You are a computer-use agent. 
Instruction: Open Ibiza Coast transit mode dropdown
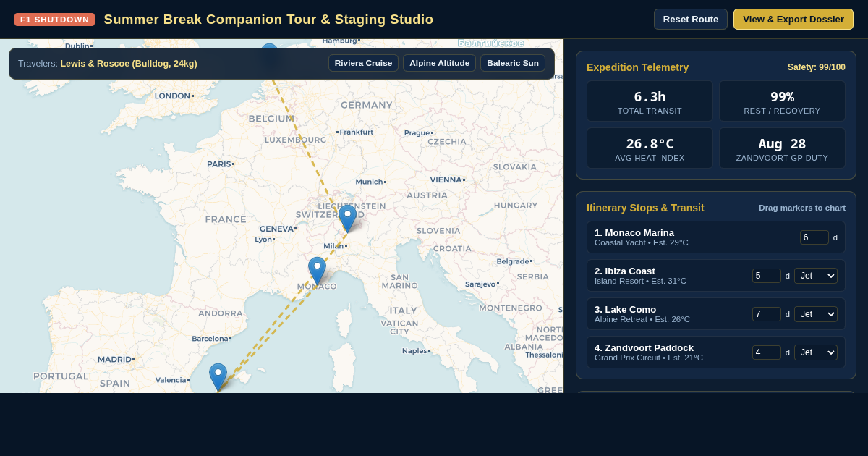[x=815, y=276]
